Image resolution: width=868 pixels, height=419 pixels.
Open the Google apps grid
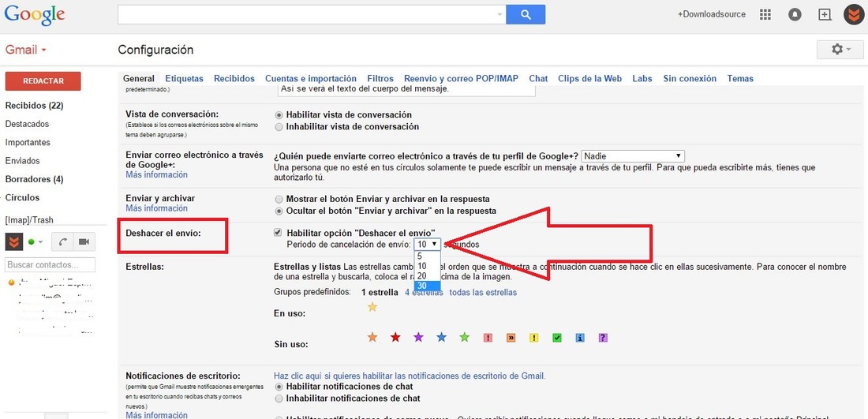tap(765, 15)
